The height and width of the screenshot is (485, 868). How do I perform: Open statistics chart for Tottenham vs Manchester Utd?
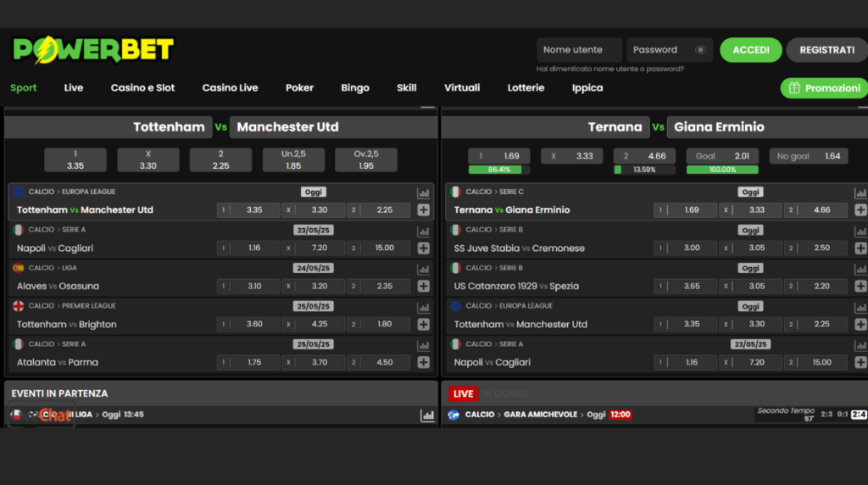[x=424, y=193]
